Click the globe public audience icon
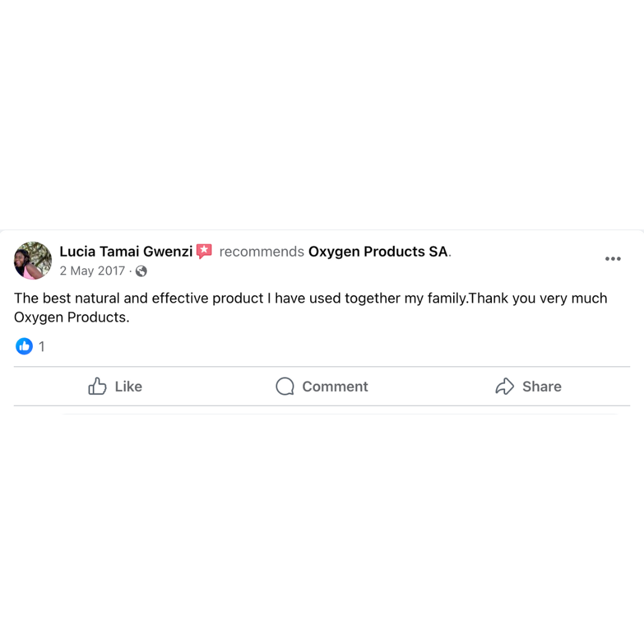 pyautogui.click(x=141, y=271)
